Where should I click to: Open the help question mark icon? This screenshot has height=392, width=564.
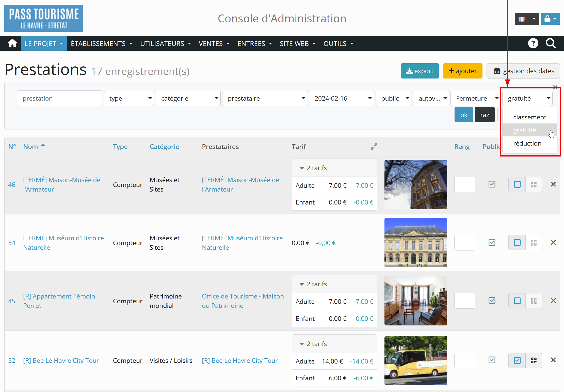533,43
